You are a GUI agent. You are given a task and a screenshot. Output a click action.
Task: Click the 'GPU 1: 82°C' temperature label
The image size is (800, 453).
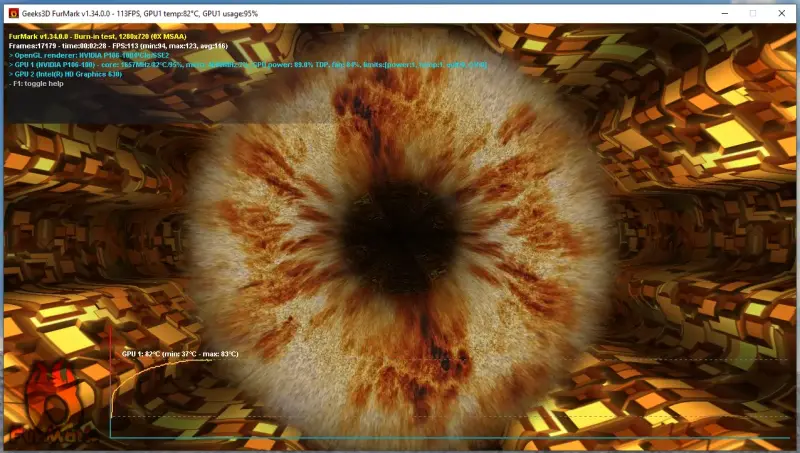click(x=180, y=354)
